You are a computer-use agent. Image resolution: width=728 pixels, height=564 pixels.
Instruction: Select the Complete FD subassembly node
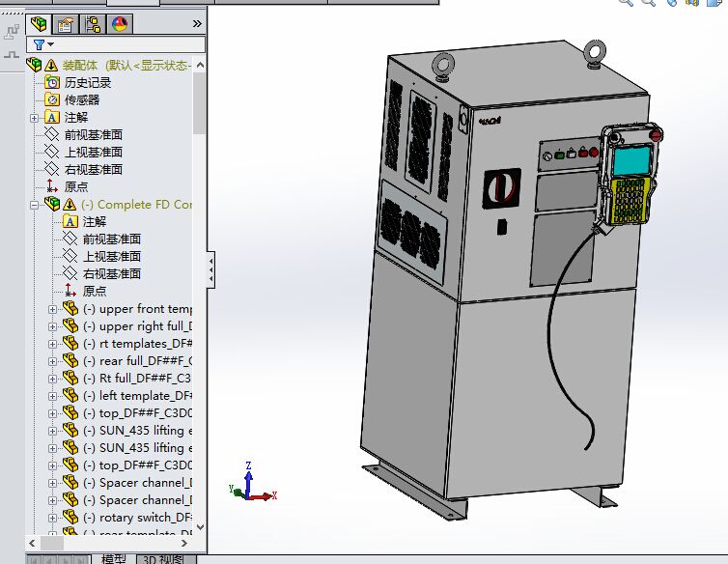[136, 205]
